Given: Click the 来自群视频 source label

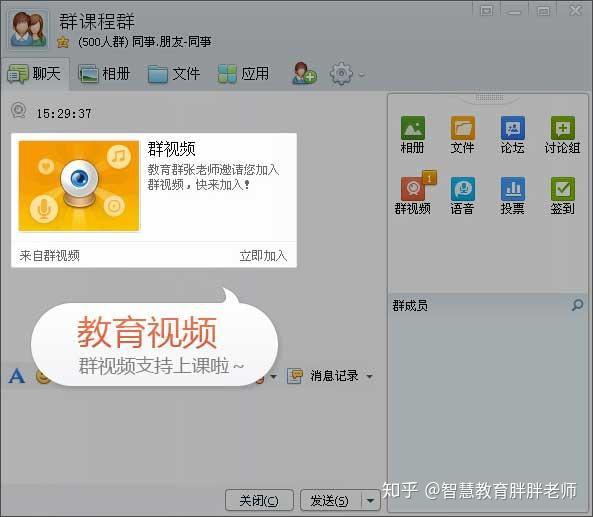Looking at the screenshot, I should pos(50,256).
